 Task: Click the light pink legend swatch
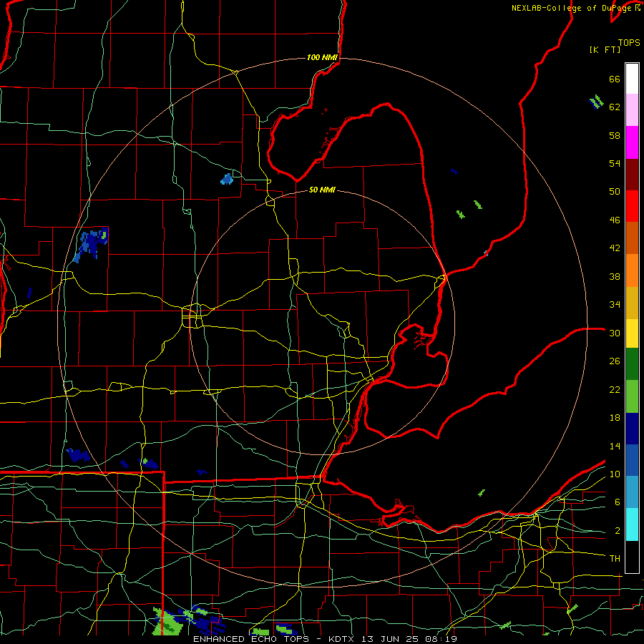click(632, 109)
